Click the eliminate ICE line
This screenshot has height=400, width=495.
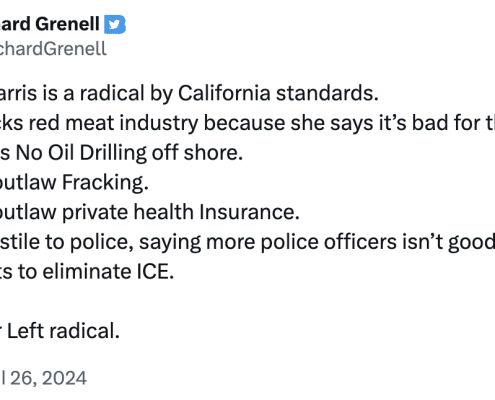pyautogui.click(x=87, y=272)
